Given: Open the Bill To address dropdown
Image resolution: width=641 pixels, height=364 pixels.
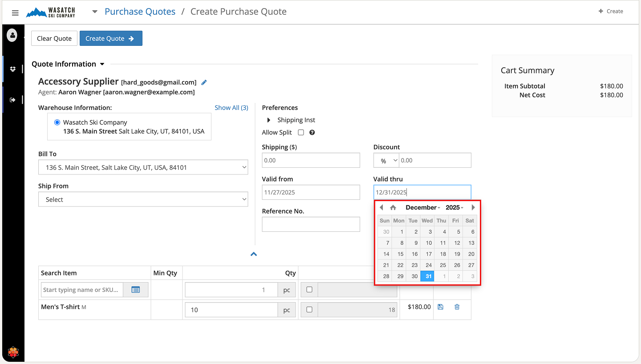Looking at the screenshot, I should click(x=143, y=168).
